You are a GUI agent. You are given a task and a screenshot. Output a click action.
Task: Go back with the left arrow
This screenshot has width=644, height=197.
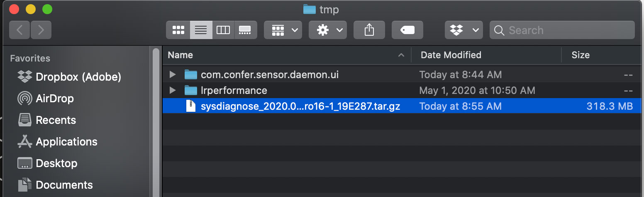click(x=20, y=30)
